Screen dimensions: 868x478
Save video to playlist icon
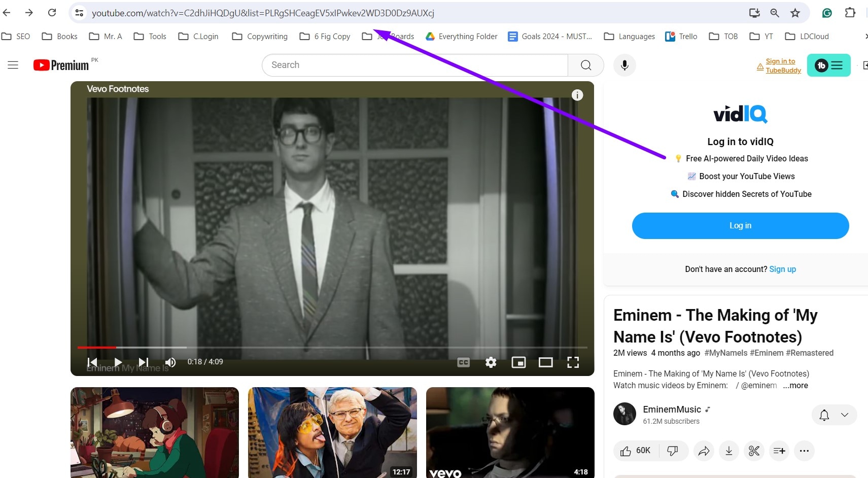779,451
